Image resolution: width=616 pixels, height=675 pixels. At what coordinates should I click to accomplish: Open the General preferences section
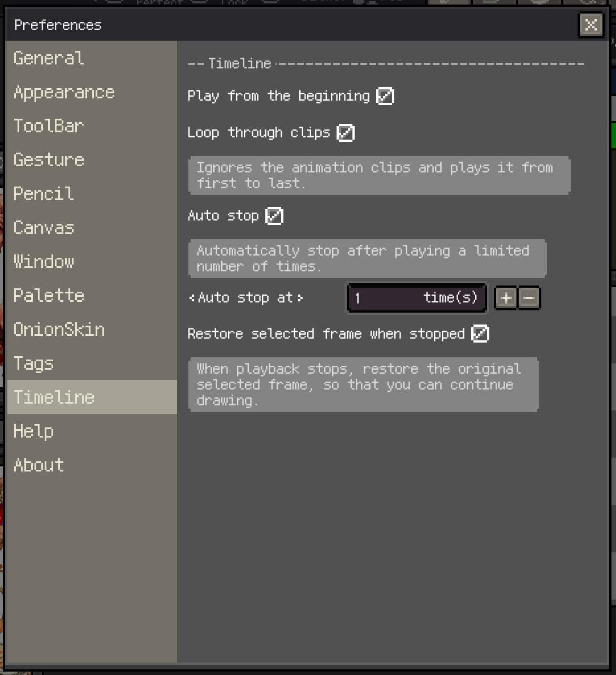(x=49, y=58)
